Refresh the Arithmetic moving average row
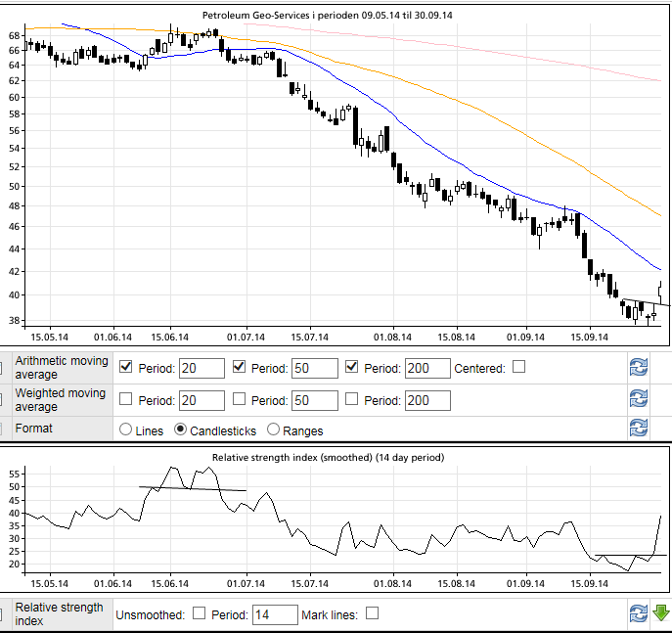Screen dimensions: 672x633 (x=638, y=368)
